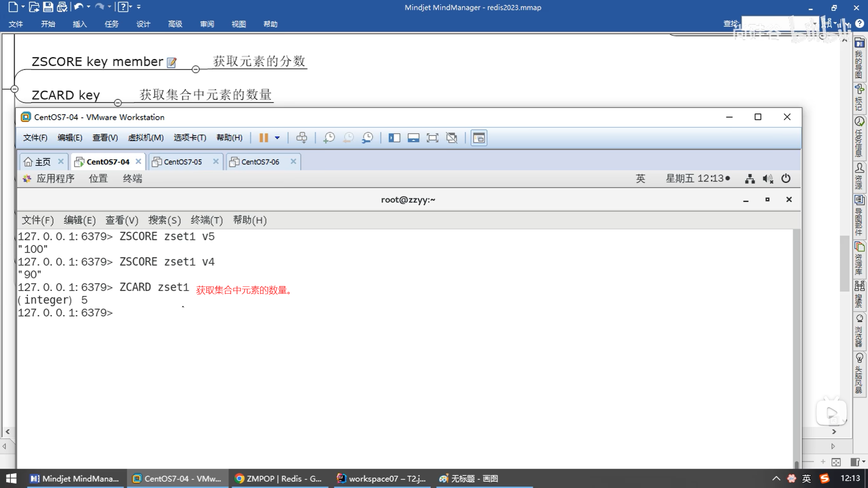Send Ctrl+Alt+Del to the VM
This screenshot has width=868, height=488.
tap(302, 138)
